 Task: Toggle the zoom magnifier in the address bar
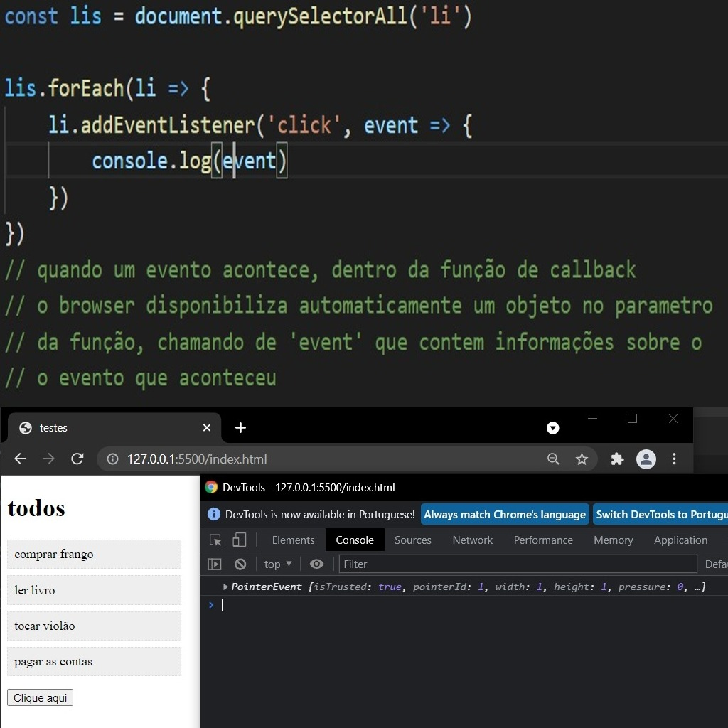pos(553,459)
